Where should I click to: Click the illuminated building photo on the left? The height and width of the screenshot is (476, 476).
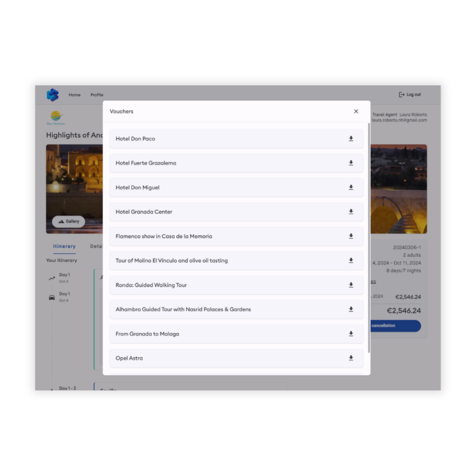(75, 189)
